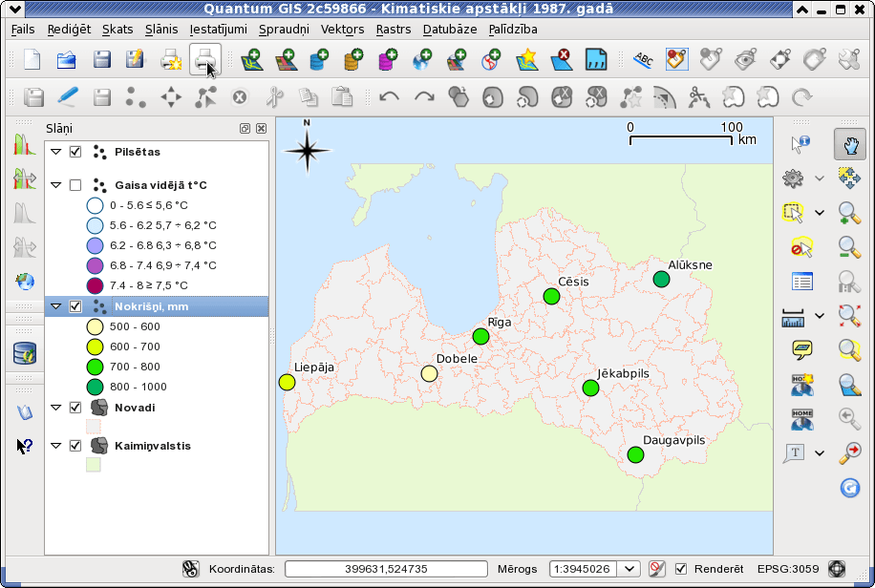Collapse the Novadi layer tree
875x588 pixels.
[55, 408]
